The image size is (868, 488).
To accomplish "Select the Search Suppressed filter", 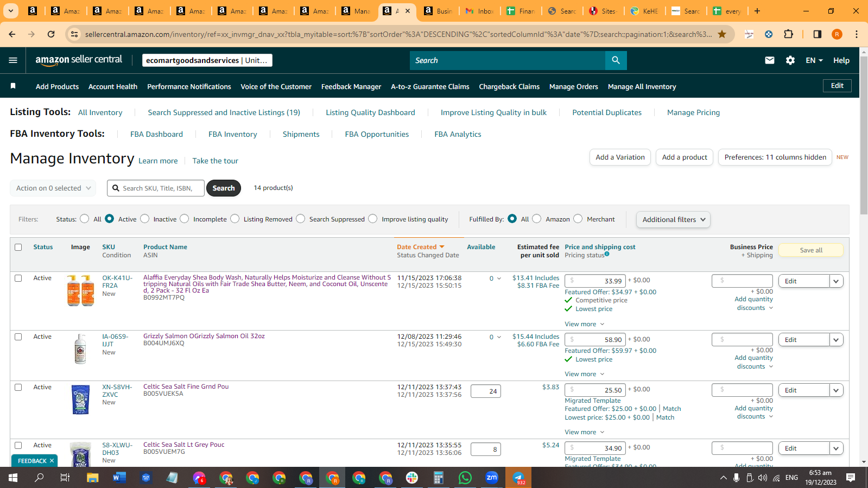I will pyautogui.click(x=301, y=219).
